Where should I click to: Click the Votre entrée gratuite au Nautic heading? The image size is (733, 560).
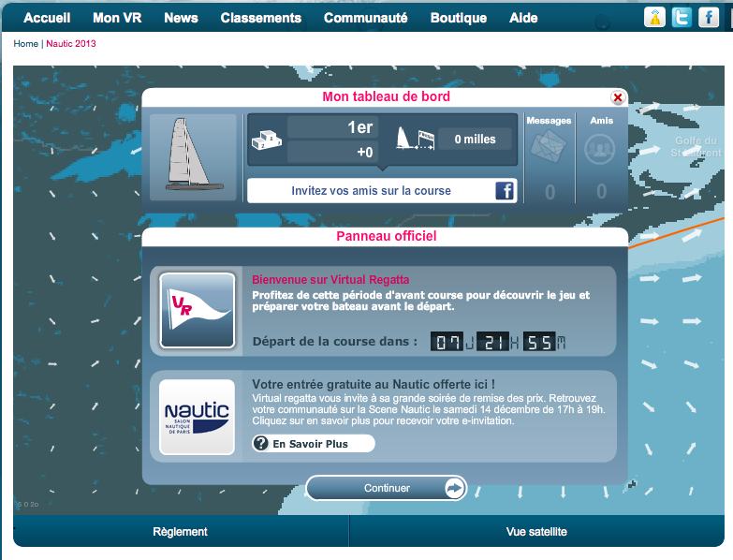pos(374,384)
